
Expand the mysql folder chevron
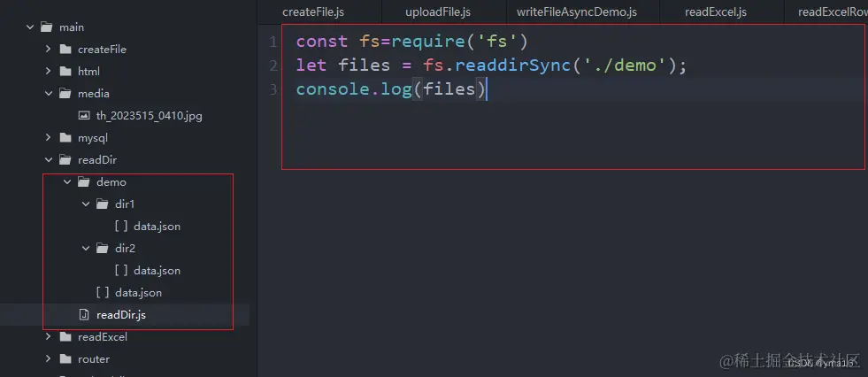click(48, 138)
